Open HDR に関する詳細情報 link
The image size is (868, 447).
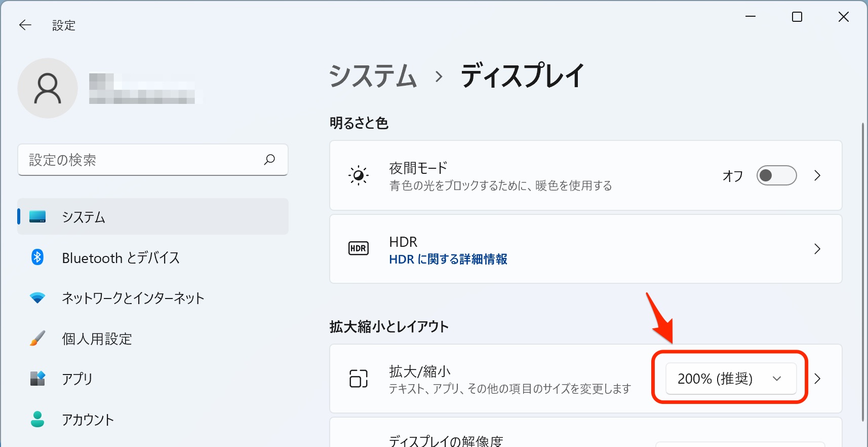point(448,259)
